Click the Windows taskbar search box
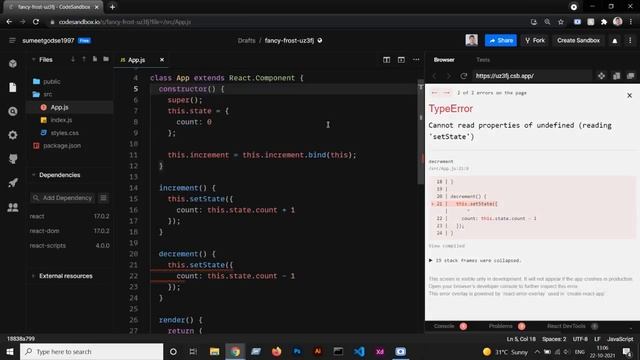The width and height of the screenshot is (640, 360). pos(91,351)
